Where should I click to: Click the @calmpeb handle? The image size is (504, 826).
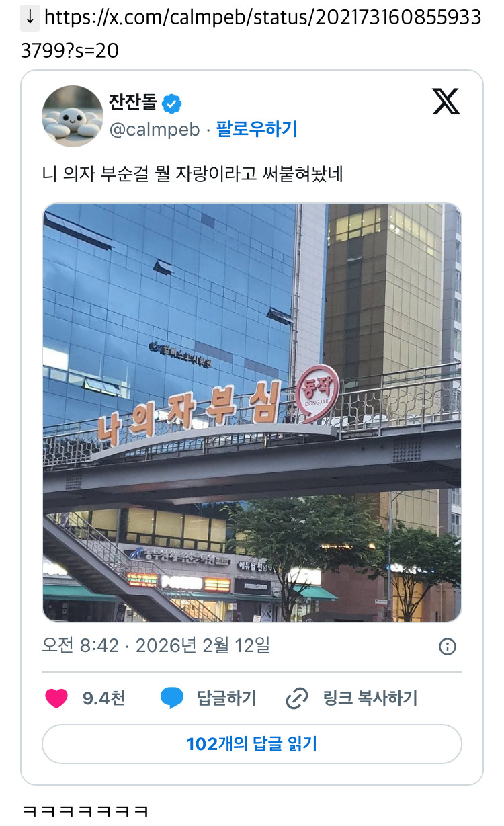tap(155, 129)
